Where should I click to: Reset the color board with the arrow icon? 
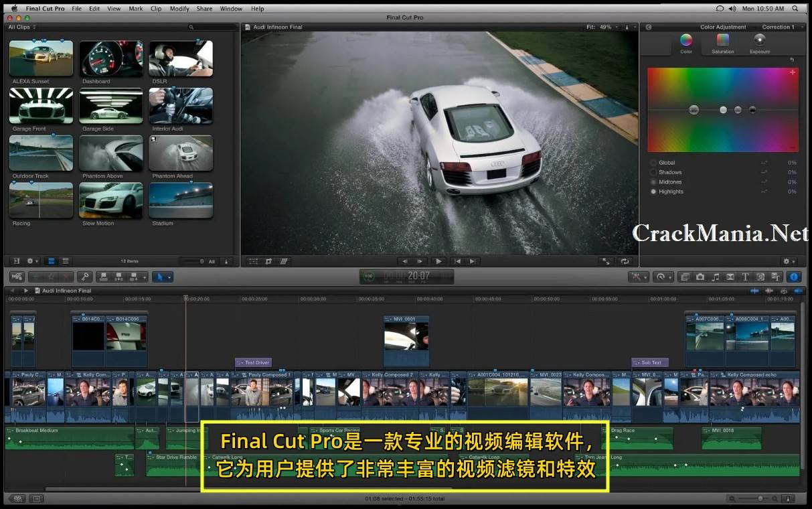(x=792, y=60)
